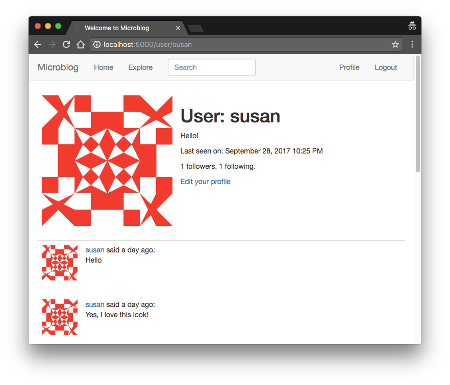Click the site info icon before localhost
450x385 pixels.
tap(96, 44)
